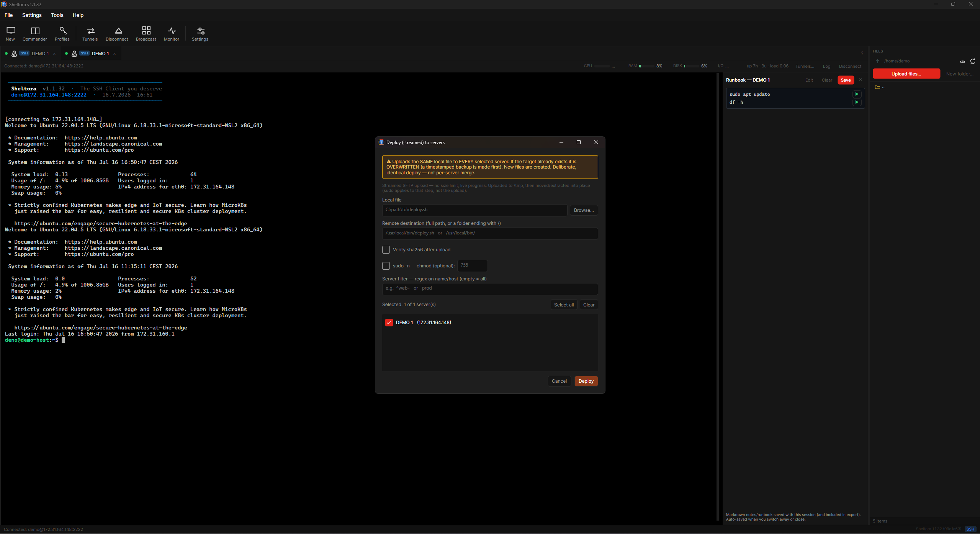Run the 'sudo apt update' runbook command
The image size is (980, 534).
click(857, 94)
